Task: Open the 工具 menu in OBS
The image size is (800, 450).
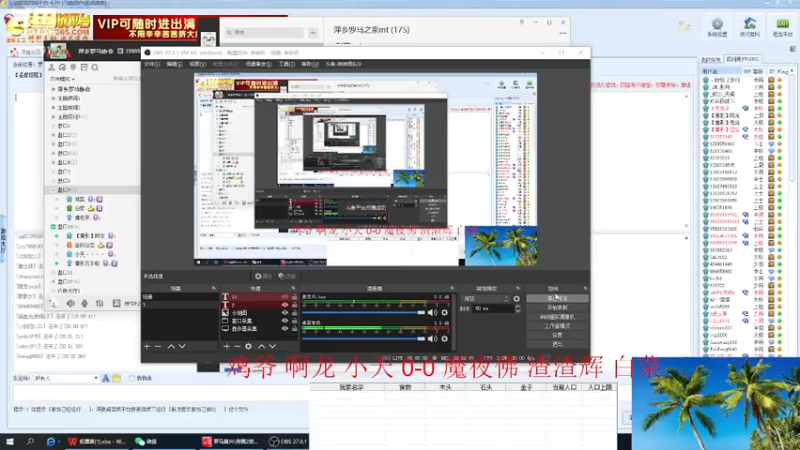Action: [286, 64]
